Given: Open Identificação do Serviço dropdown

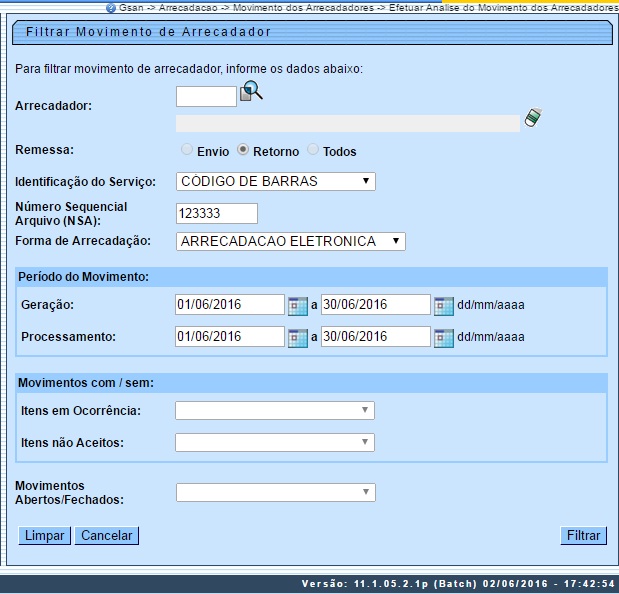Looking at the screenshot, I should tap(276, 182).
